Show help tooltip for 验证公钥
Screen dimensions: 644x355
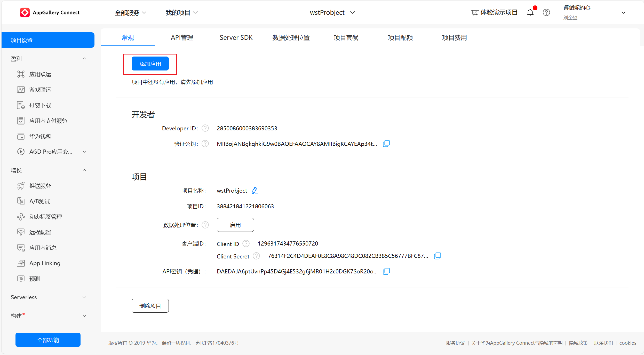(205, 144)
